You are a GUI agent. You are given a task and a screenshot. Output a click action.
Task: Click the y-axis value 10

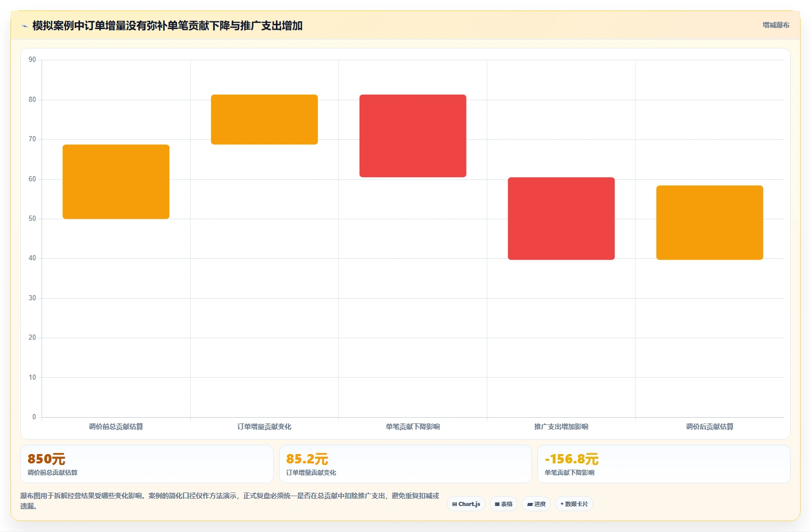(32, 378)
